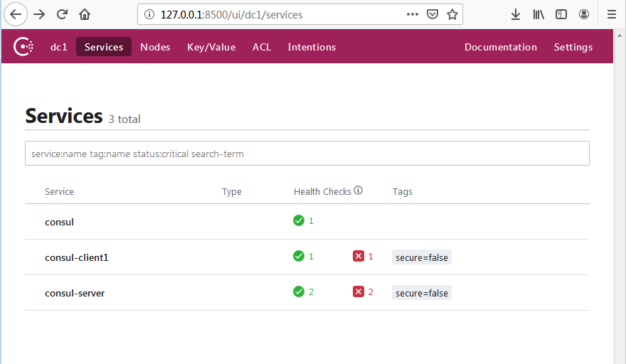
Task: Switch to the Nodes tab
Action: point(155,47)
